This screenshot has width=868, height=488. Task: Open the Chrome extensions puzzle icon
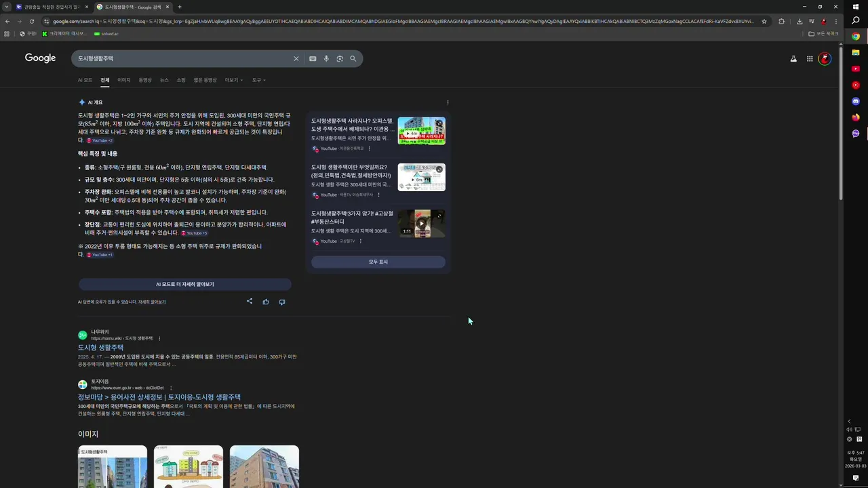click(x=781, y=21)
